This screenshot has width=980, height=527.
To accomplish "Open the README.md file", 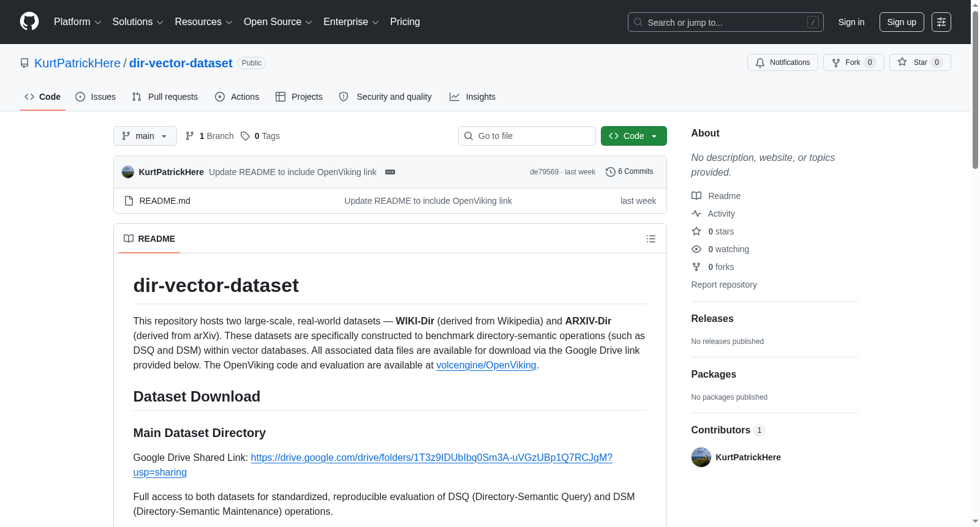I will [x=165, y=201].
